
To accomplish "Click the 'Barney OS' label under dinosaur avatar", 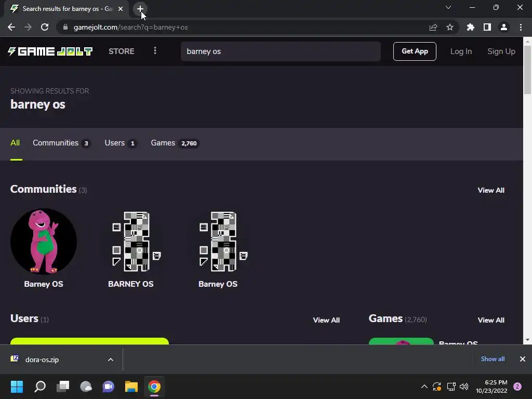I will point(44,284).
